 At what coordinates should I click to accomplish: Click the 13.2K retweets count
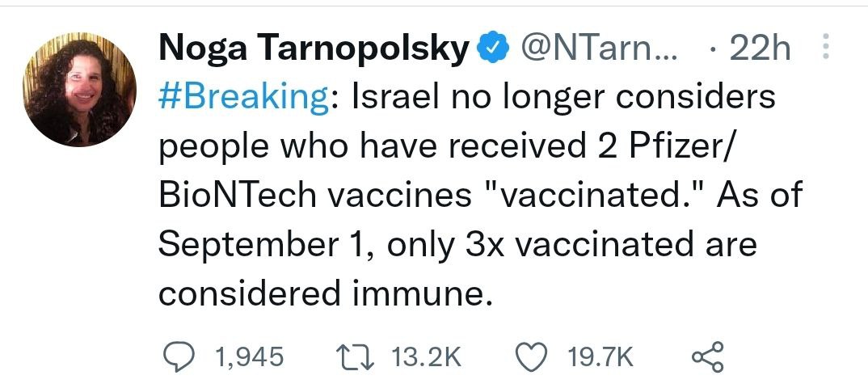[x=426, y=357]
